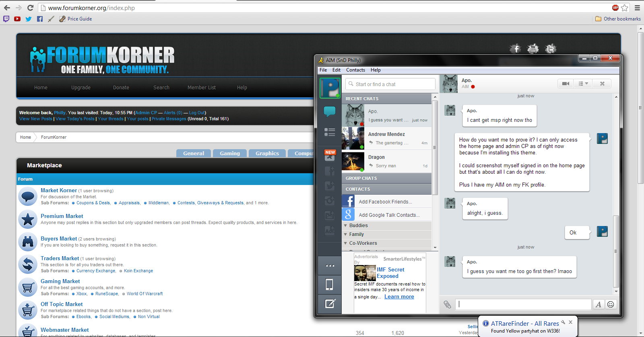Open the Facebook bookmark in bookmarks bar
Screen dimensions: 644x337
coord(40,19)
